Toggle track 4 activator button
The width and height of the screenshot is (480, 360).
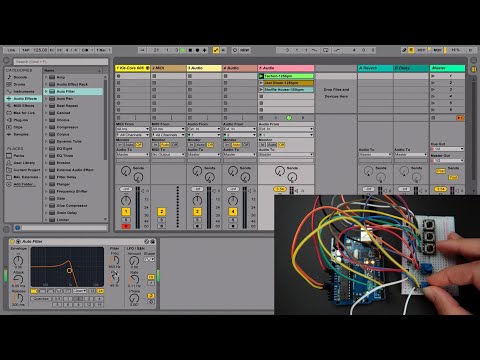point(233,212)
